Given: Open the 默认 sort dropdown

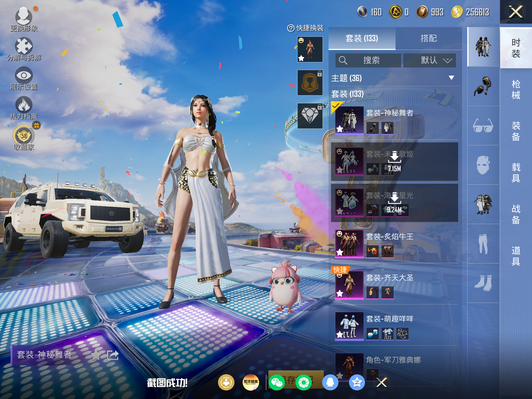Looking at the screenshot, I should (430, 60).
